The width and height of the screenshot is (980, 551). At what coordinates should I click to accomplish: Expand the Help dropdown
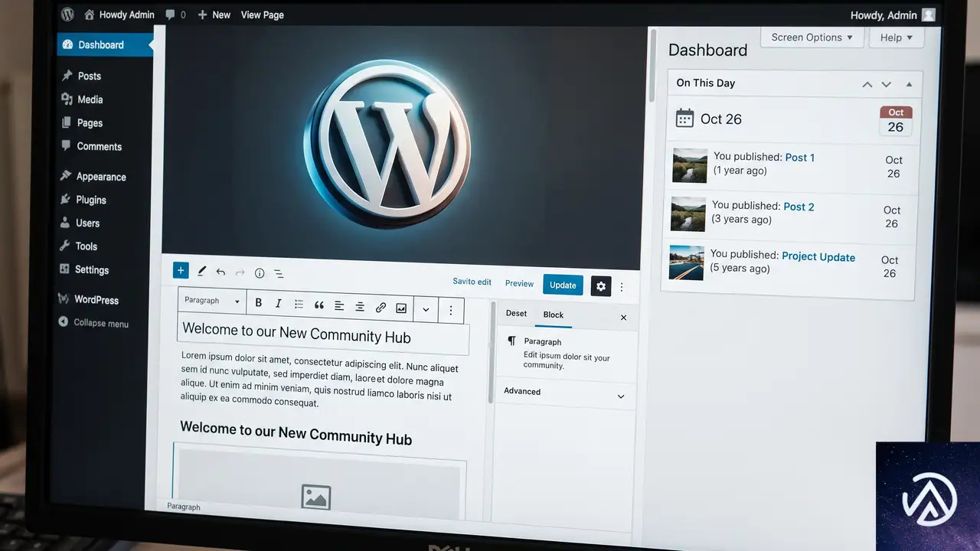(897, 37)
